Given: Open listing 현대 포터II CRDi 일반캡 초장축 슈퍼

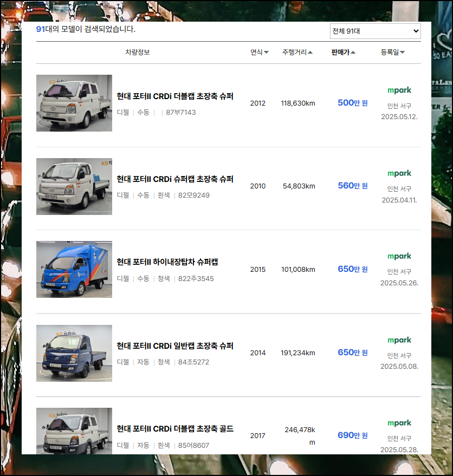Looking at the screenshot, I should [175, 346].
